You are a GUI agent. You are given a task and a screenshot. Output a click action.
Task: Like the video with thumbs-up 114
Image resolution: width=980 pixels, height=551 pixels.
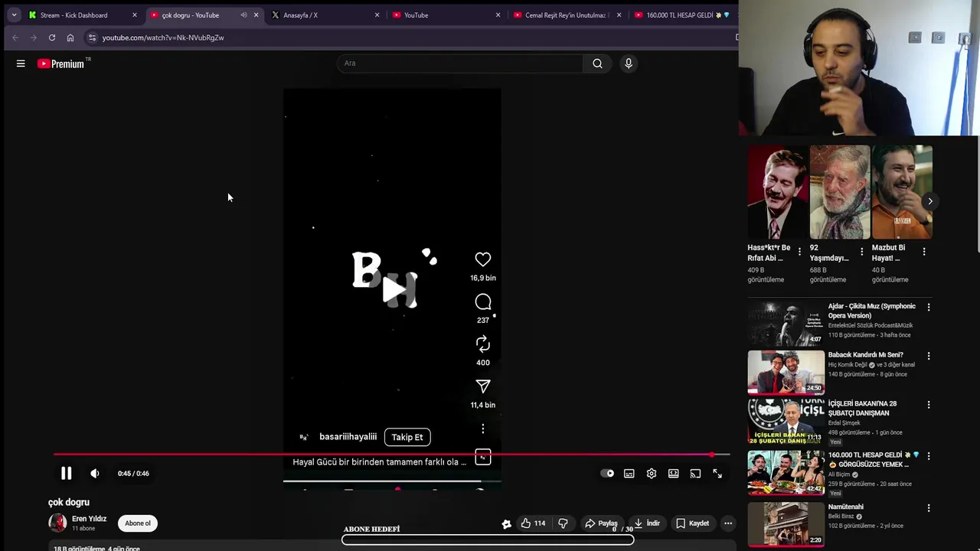(533, 523)
